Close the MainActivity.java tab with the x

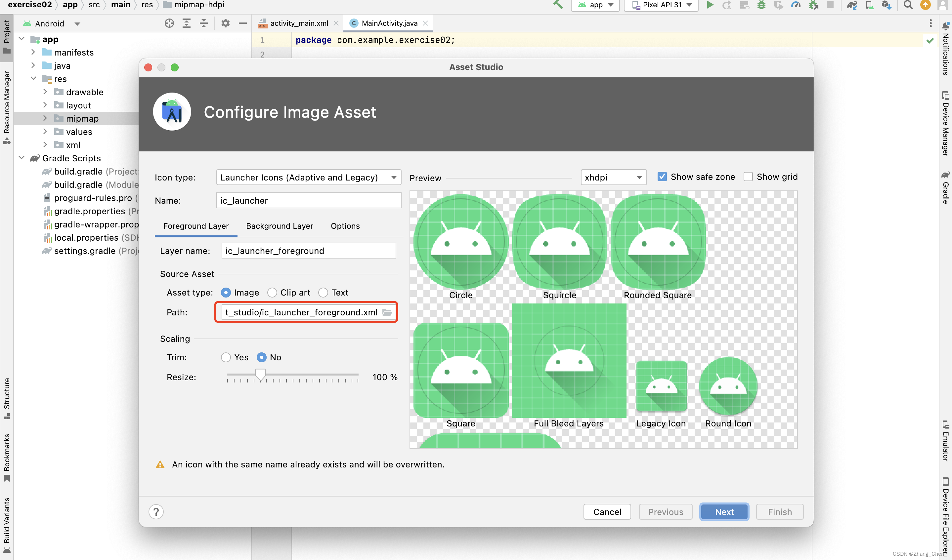click(425, 23)
